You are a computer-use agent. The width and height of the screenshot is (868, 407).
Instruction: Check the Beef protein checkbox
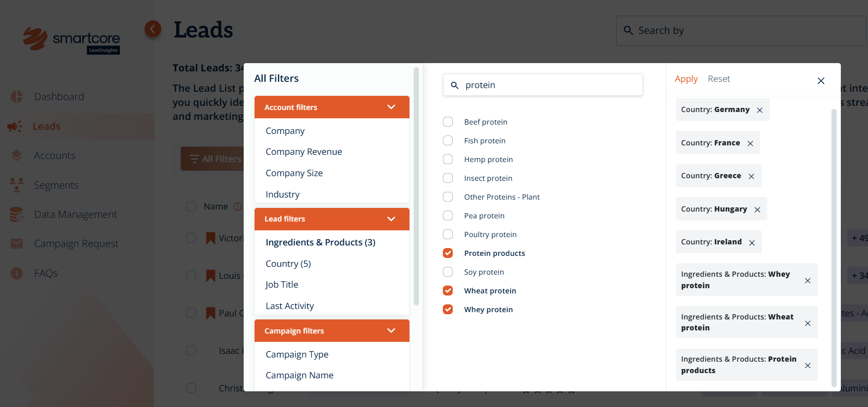point(448,122)
